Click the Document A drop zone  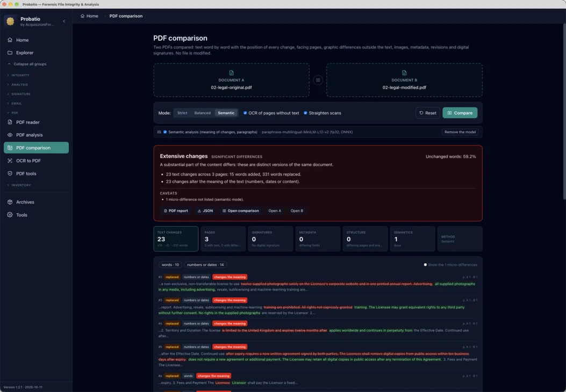point(231,80)
